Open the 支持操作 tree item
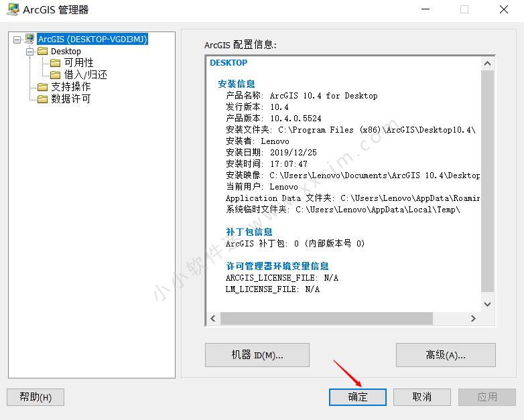This screenshot has width=524, height=420. coord(71,87)
